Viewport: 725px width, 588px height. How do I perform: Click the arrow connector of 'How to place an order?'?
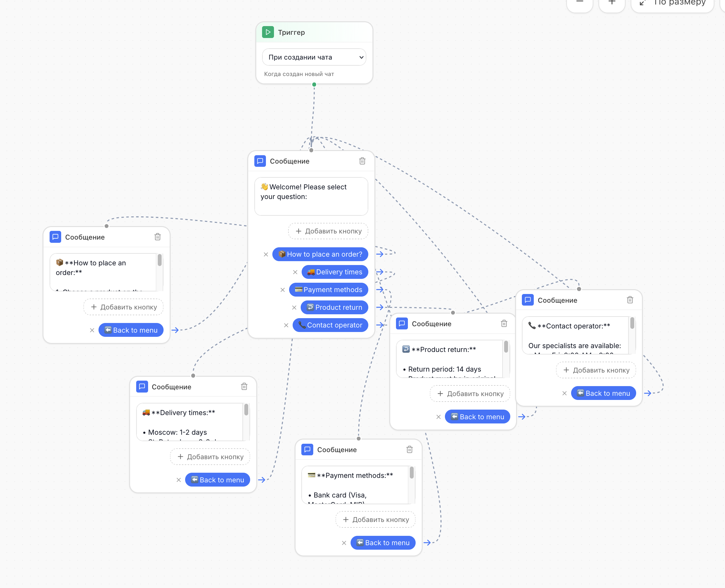[x=380, y=254]
